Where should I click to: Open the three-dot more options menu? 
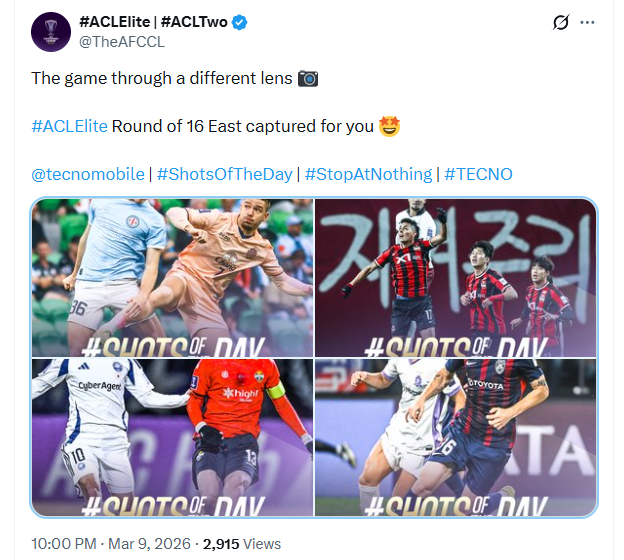coord(587,22)
